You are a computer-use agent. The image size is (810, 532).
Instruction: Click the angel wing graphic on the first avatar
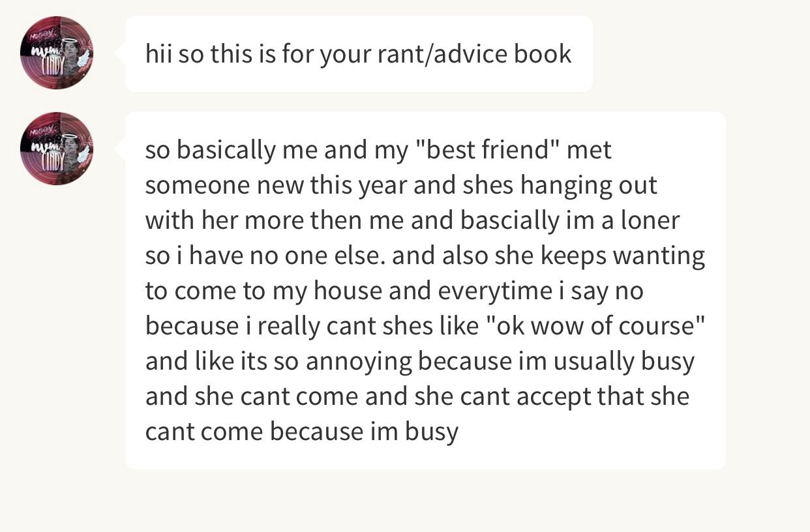82,59
